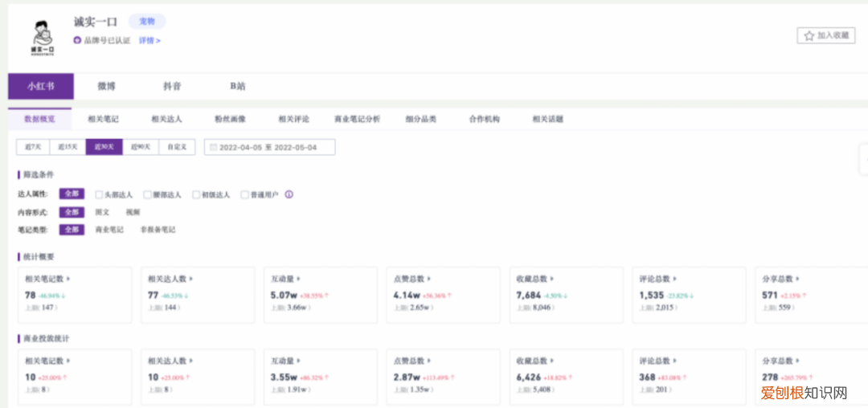Expand 评论总数 arrow in 统计概要
The width and height of the screenshot is (868, 408).
pos(675,279)
